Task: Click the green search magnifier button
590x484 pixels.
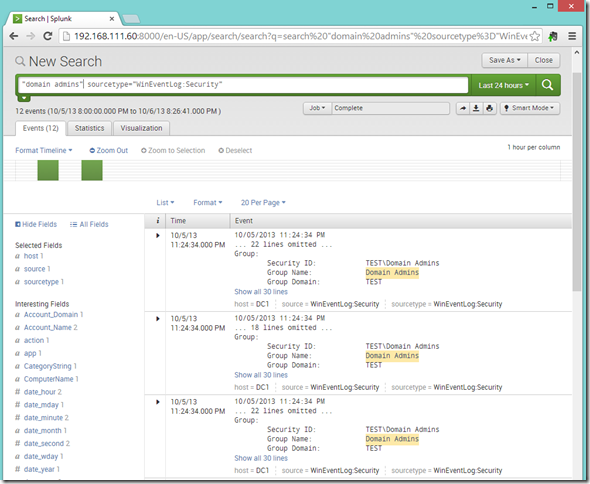Action: coord(547,85)
